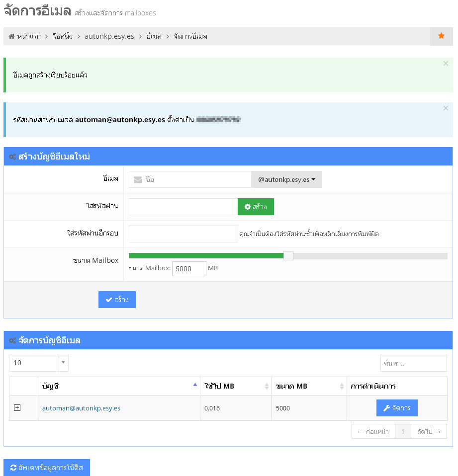Open the rows-per-page dropdown showing 10
Image resolution: width=458 pixels, height=476 pixels.
point(39,363)
